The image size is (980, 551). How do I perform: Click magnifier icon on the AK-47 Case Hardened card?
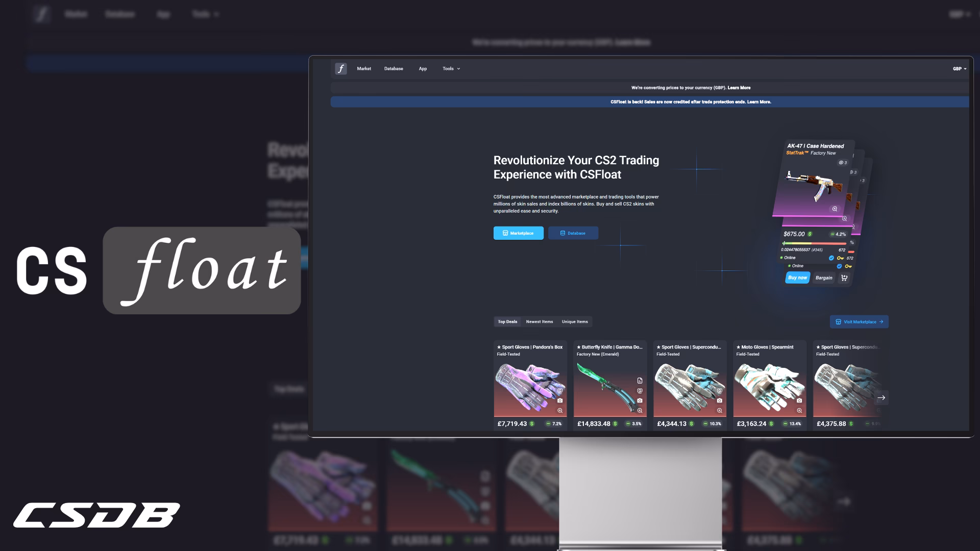click(x=835, y=209)
